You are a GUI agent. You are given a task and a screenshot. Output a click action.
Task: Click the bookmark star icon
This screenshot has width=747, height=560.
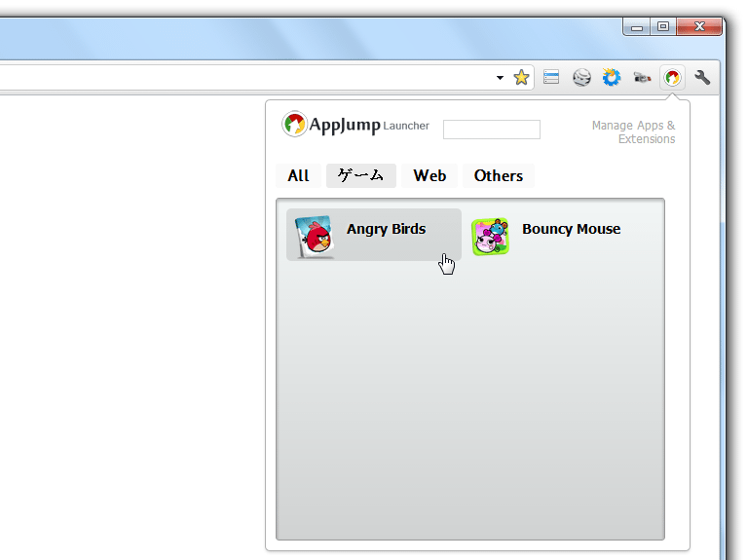(521, 77)
